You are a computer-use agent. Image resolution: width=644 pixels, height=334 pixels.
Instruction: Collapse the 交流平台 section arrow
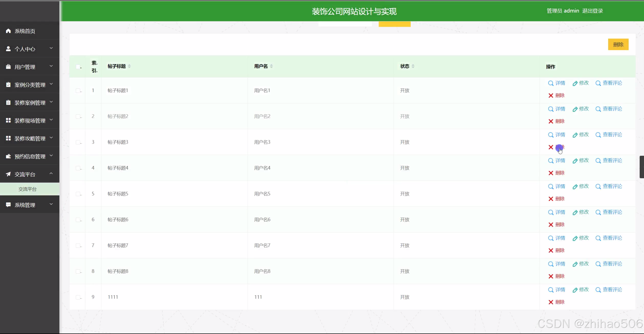pos(51,174)
